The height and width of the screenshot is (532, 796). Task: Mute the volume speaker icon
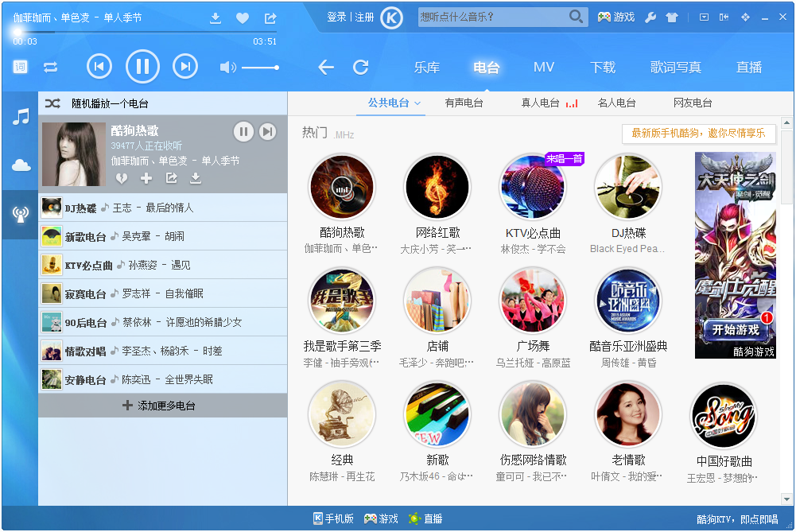pyautogui.click(x=227, y=67)
